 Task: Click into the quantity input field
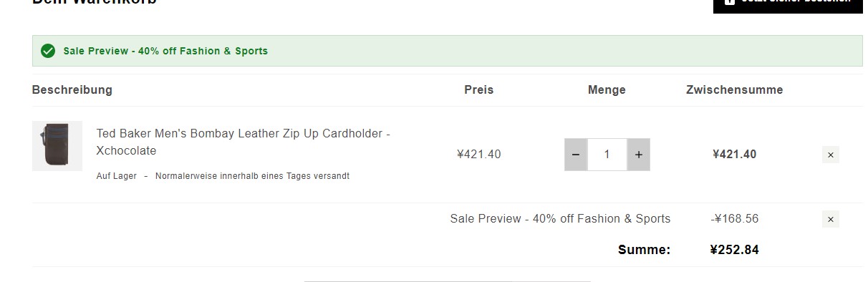(x=607, y=155)
